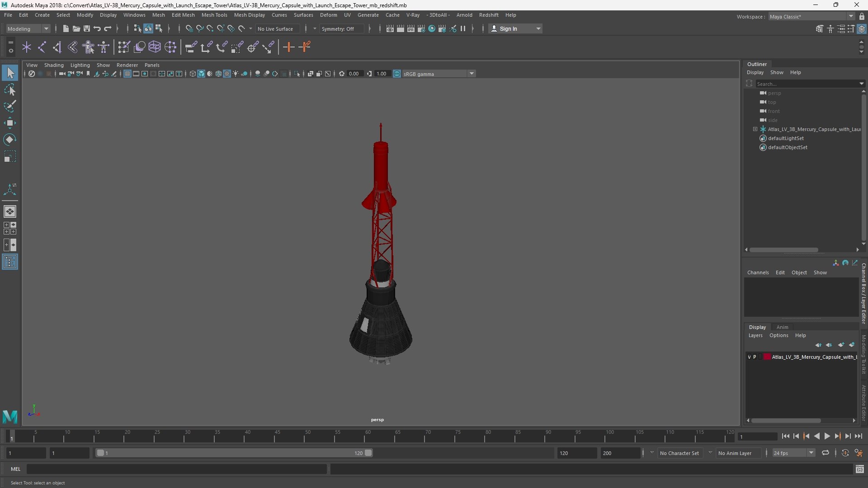Open the Mesh Tools menu

(x=214, y=15)
